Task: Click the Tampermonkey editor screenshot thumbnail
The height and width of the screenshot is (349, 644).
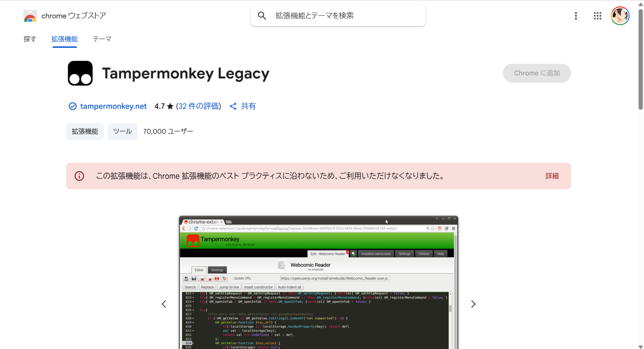Action: (318, 282)
